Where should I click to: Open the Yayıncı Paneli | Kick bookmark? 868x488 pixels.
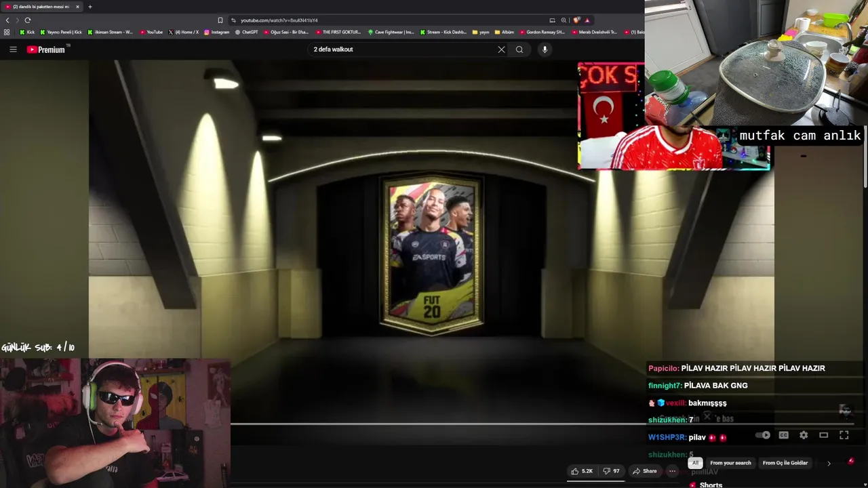pos(61,32)
